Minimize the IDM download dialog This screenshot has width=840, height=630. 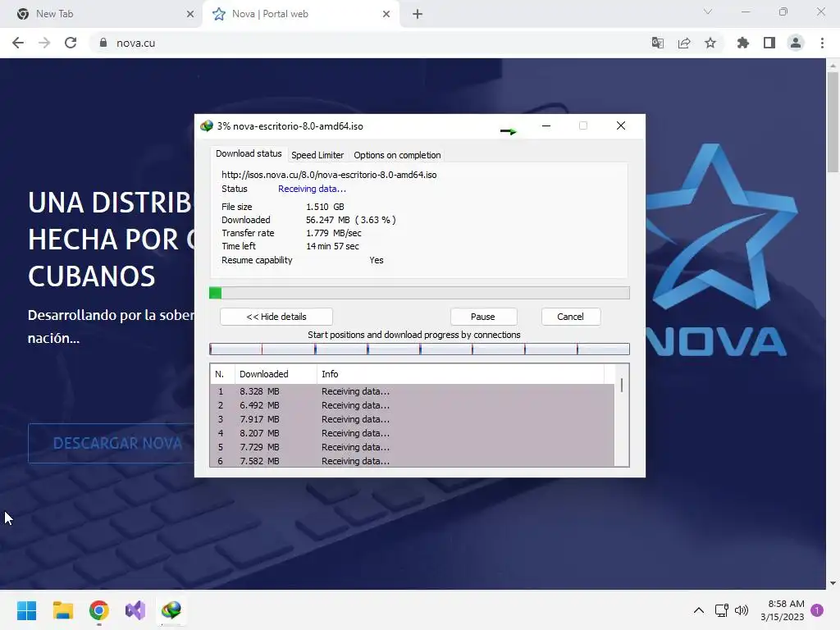(546, 126)
